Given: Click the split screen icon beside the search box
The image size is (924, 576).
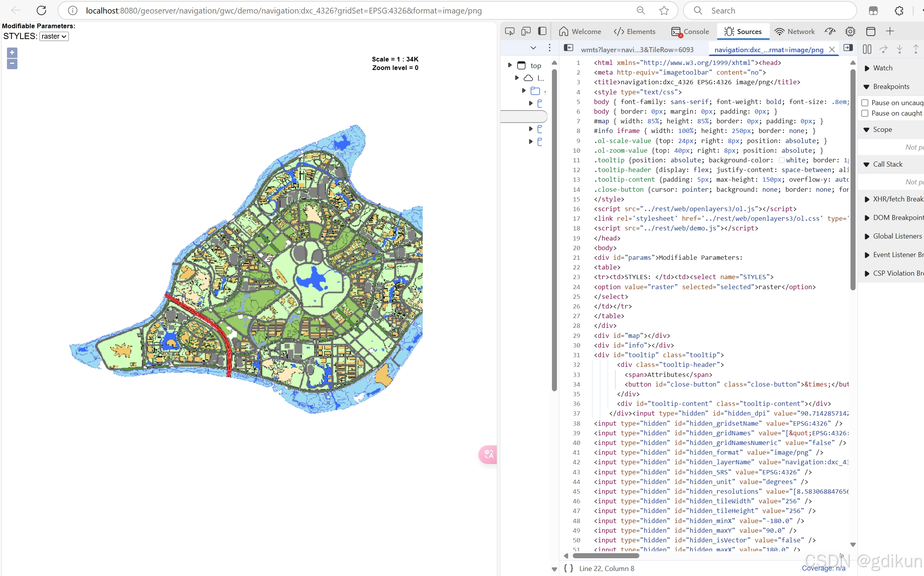Looking at the screenshot, I should [873, 10].
